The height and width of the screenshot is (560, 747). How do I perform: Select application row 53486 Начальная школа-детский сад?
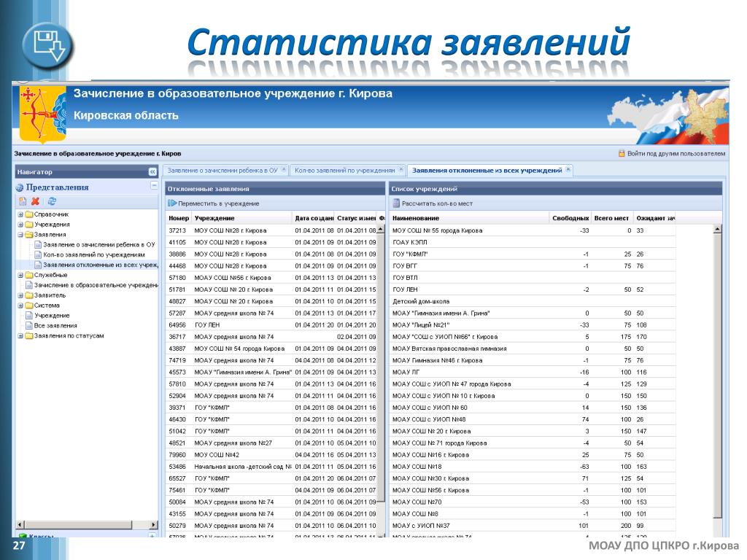271,467
